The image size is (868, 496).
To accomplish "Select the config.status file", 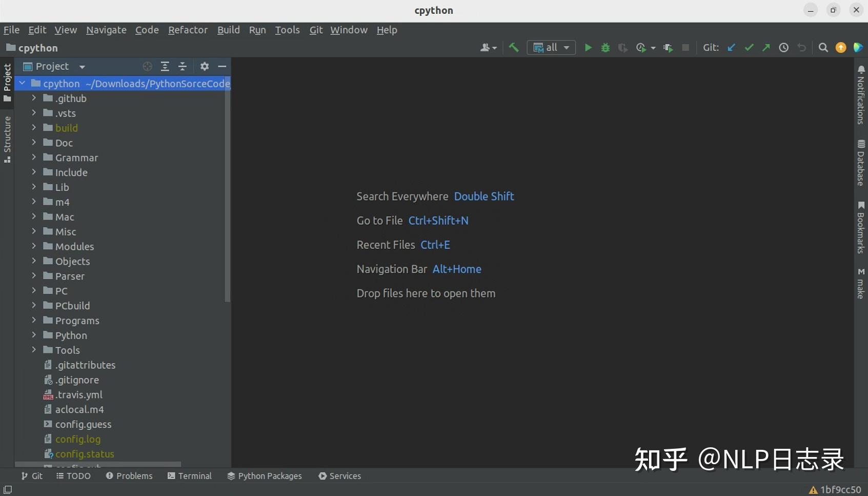I will point(85,454).
